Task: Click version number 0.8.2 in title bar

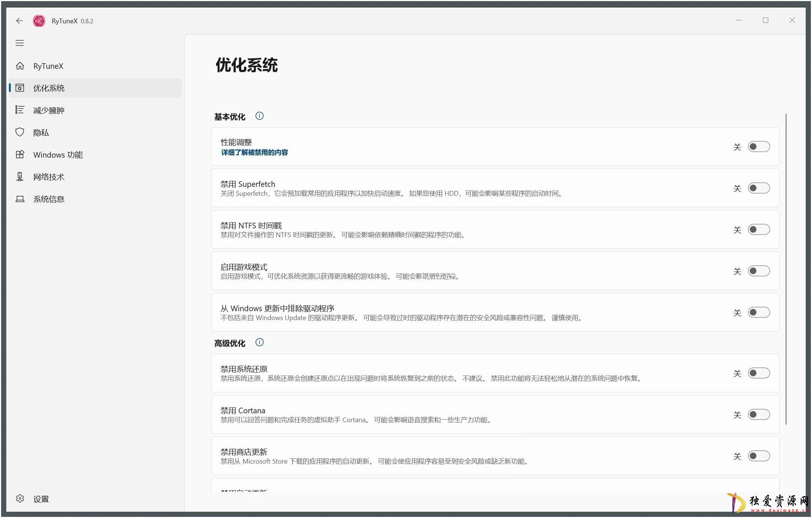Action: pyautogui.click(x=87, y=21)
